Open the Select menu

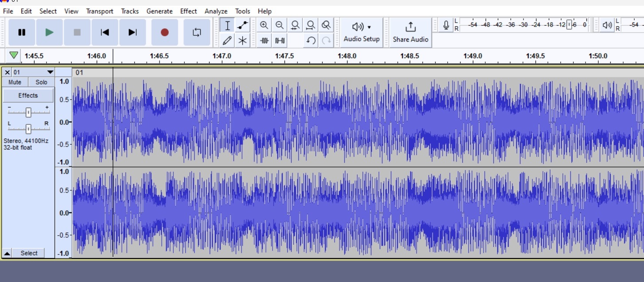point(48,11)
